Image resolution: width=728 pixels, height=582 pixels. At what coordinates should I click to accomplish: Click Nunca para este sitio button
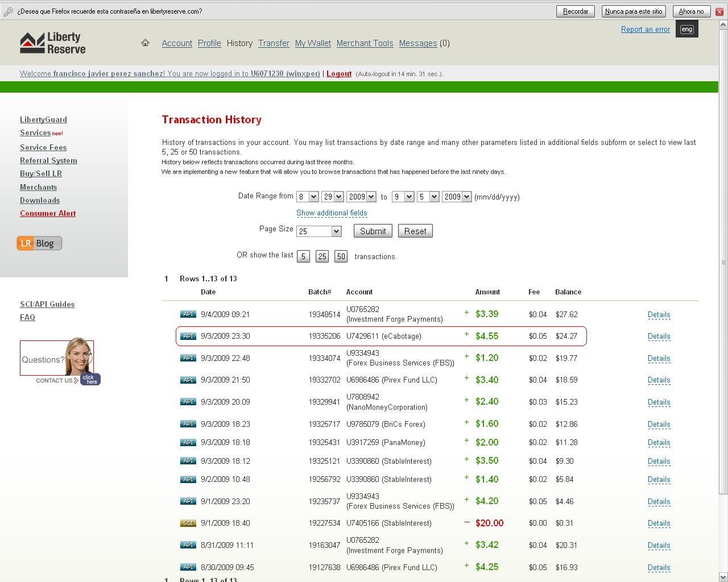coord(634,11)
